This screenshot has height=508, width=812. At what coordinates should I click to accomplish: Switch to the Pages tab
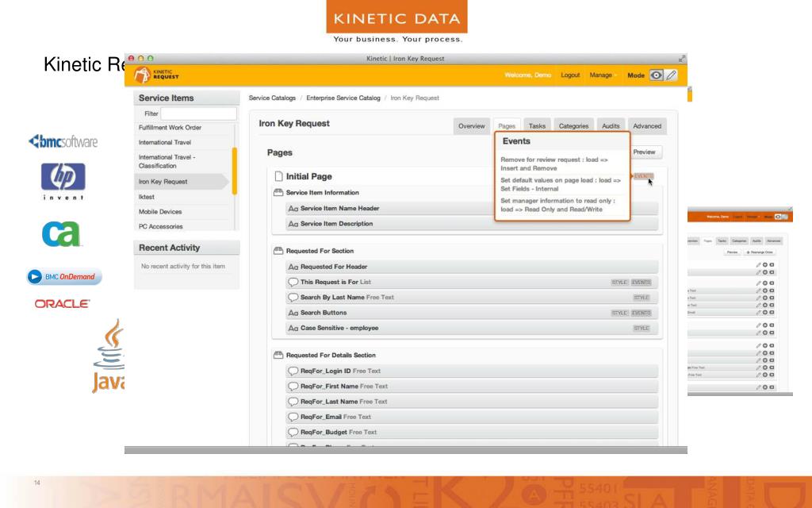507,126
